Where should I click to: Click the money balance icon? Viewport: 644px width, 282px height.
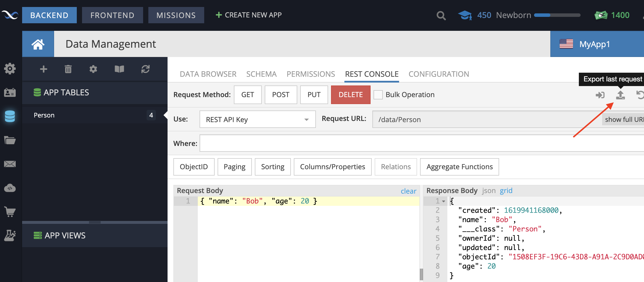click(x=601, y=15)
